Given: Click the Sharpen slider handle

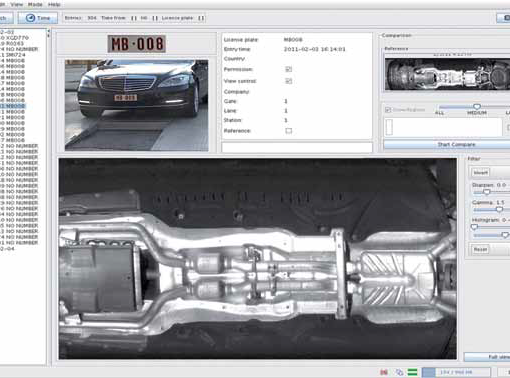Looking at the screenshot, I should (487, 192).
